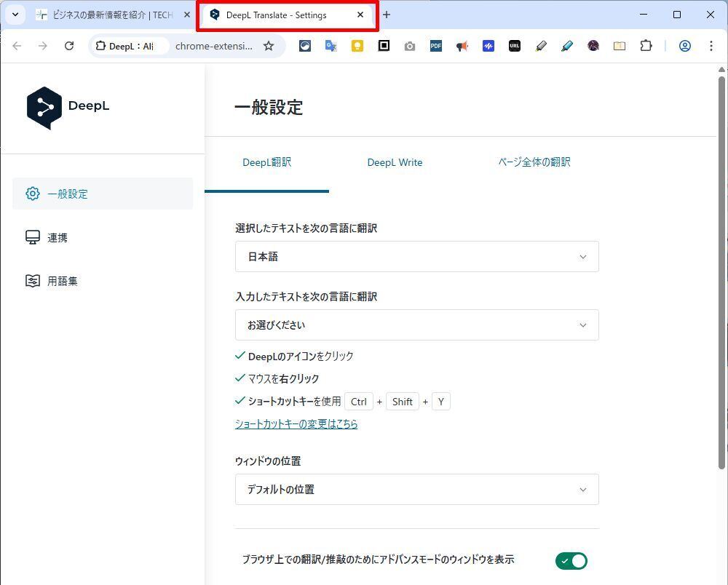This screenshot has width=728, height=585.
Task: Click the ウィンドウの位置 label
Action: (x=268, y=461)
